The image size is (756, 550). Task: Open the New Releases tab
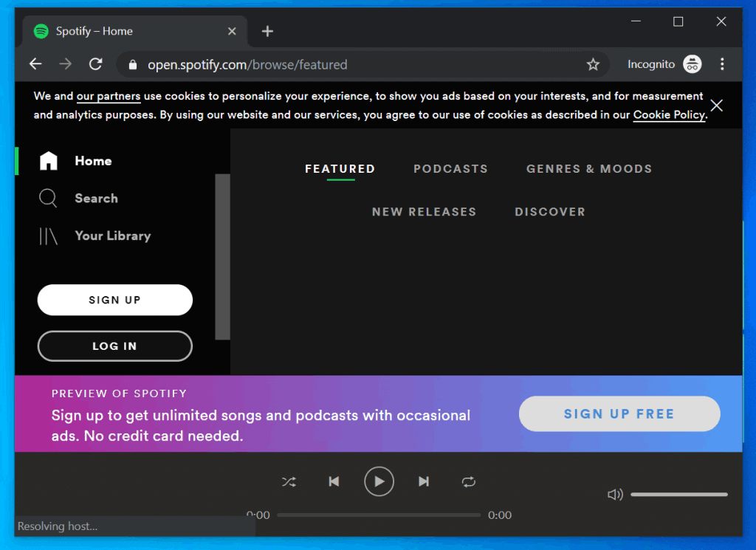tap(425, 212)
